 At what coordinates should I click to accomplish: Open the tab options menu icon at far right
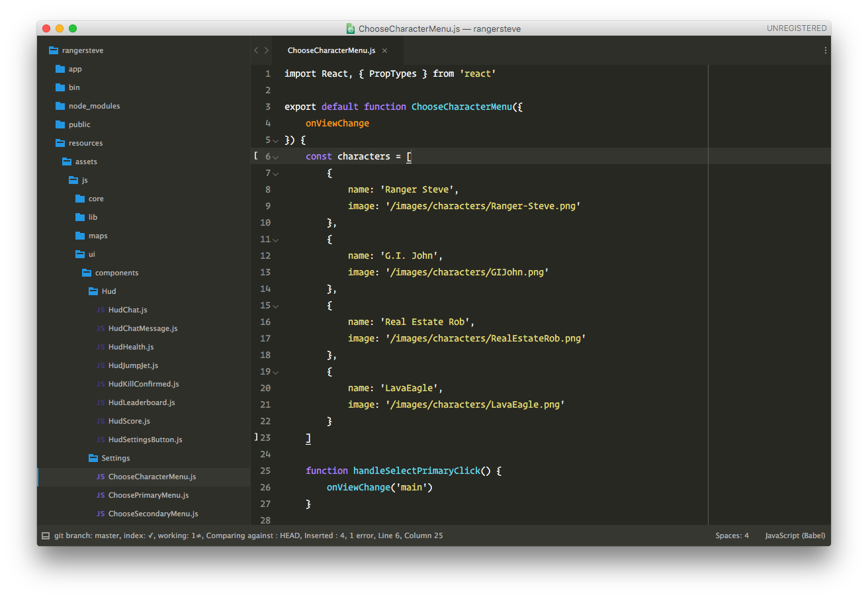point(825,50)
